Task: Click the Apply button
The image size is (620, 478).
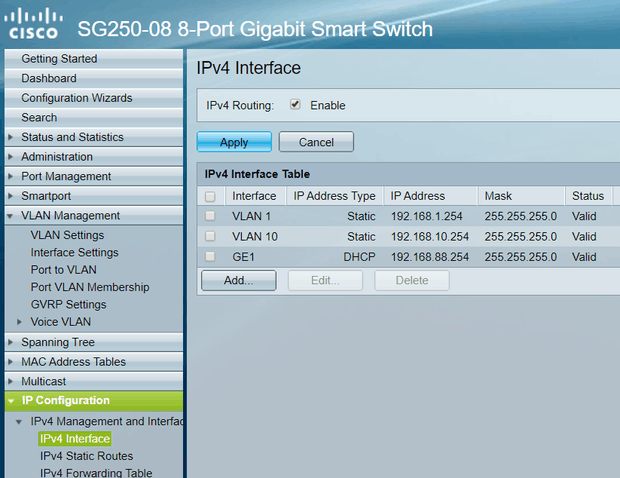Action: pyautogui.click(x=234, y=142)
